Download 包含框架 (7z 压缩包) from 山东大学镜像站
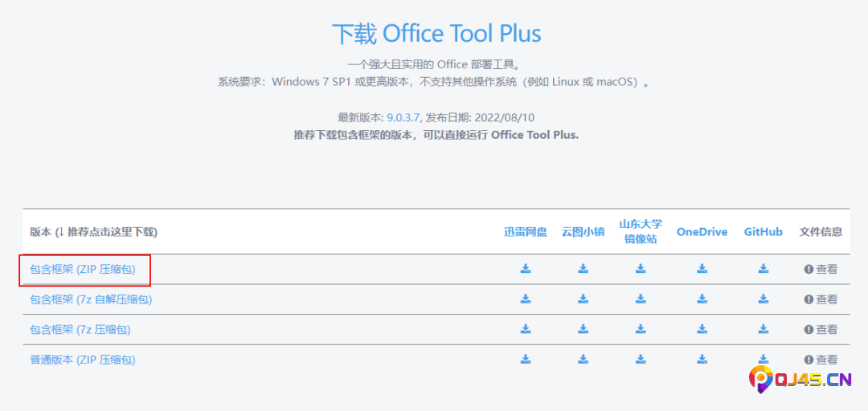 tap(641, 329)
